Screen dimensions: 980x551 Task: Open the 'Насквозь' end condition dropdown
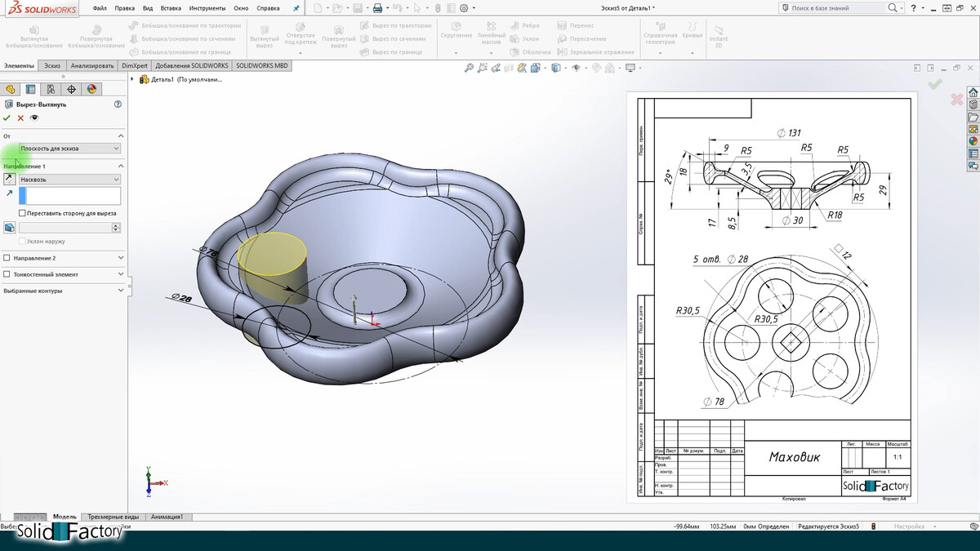69,179
